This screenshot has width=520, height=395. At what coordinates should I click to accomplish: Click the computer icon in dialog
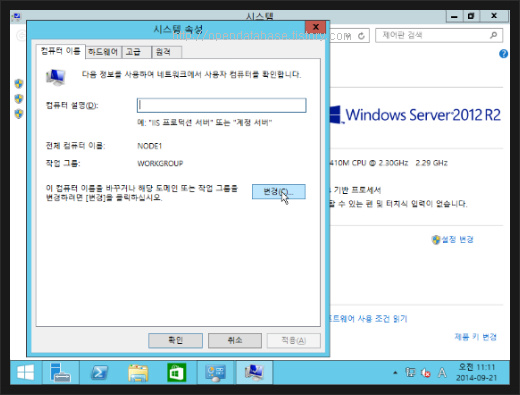coord(56,77)
